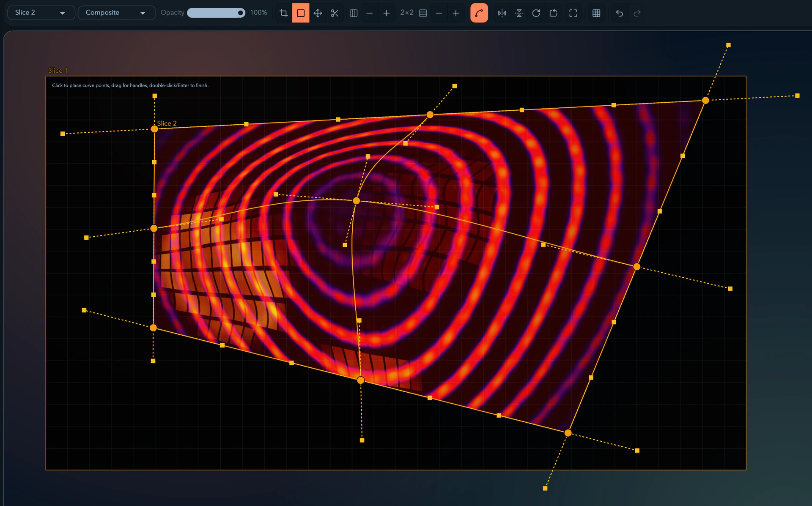Image resolution: width=812 pixels, height=506 pixels.
Task: Click the rows grid icon
Action: coord(423,13)
